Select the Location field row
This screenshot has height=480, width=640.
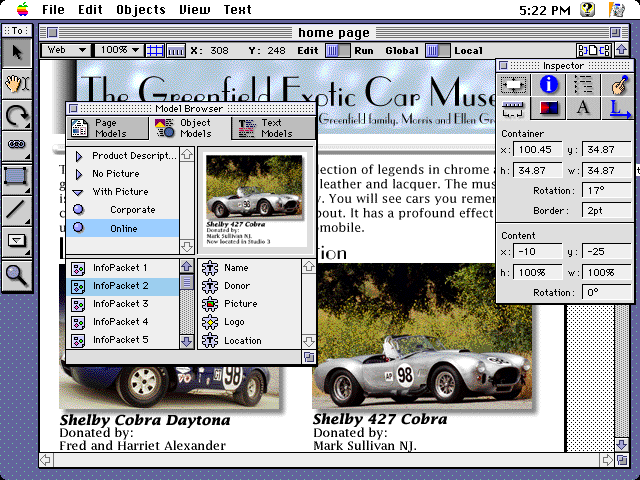point(250,340)
